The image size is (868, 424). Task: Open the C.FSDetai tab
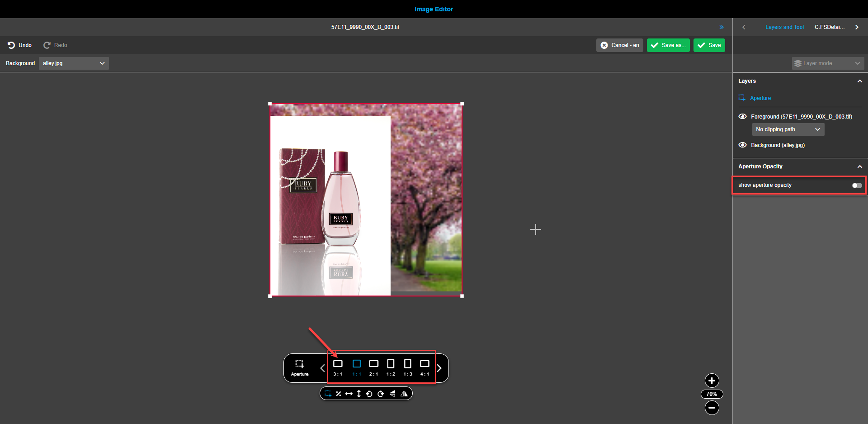pyautogui.click(x=830, y=27)
